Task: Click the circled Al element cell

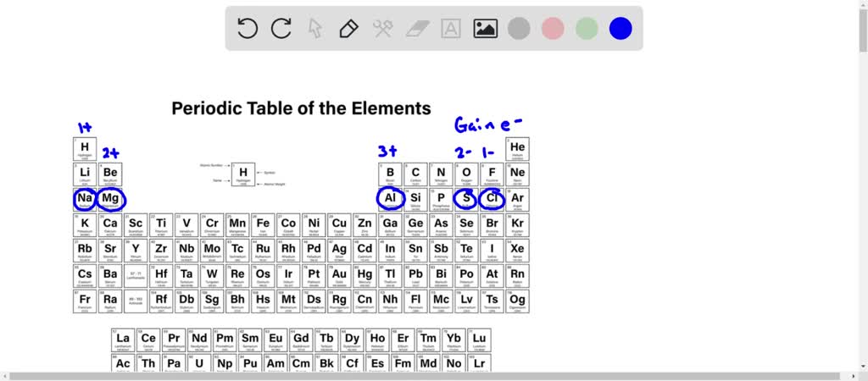Action: (x=390, y=200)
